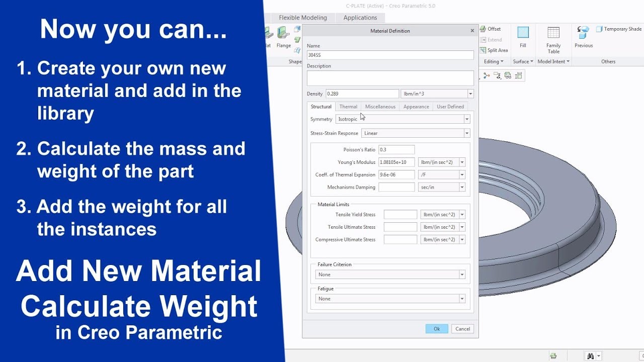Viewport: 644px width, 362px height.
Task: Select the Fill surface tool
Action: click(x=523, y=37)
